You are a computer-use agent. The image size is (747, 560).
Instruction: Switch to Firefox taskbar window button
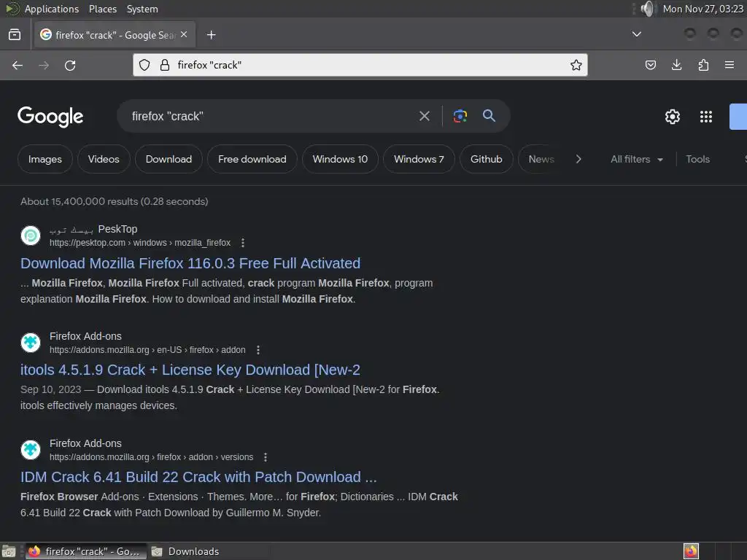point(85,551)
